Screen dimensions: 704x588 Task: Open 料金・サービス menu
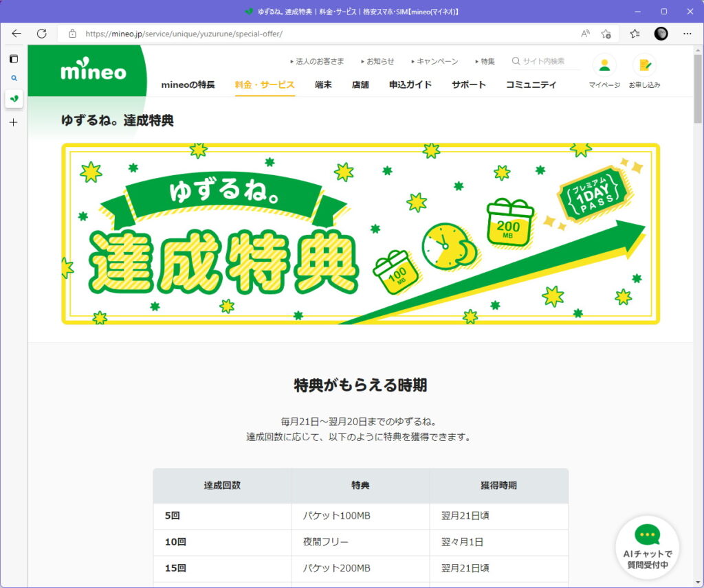(265, 84)
